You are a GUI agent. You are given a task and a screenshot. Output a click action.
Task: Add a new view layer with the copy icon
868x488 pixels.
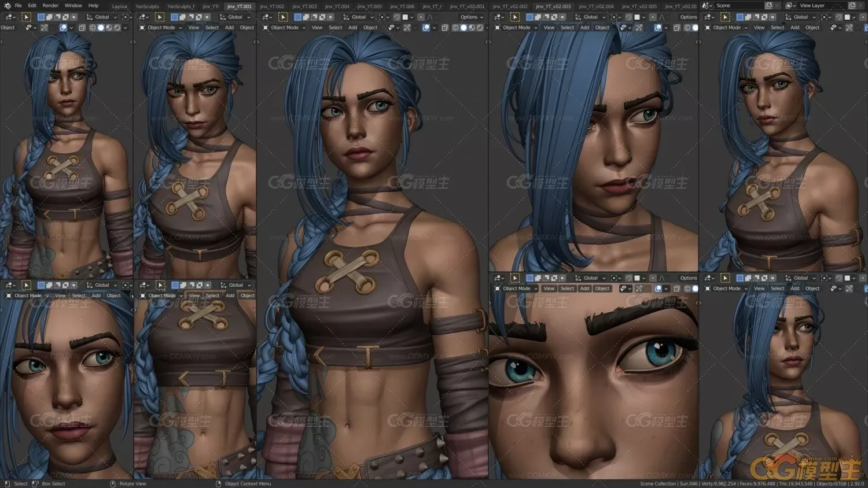(852, 6)
